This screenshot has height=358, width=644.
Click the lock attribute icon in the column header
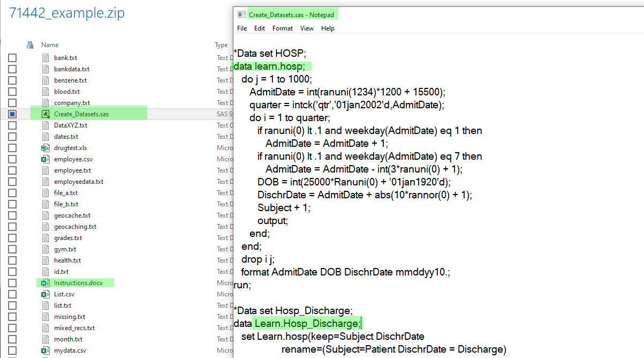point(30,44)
